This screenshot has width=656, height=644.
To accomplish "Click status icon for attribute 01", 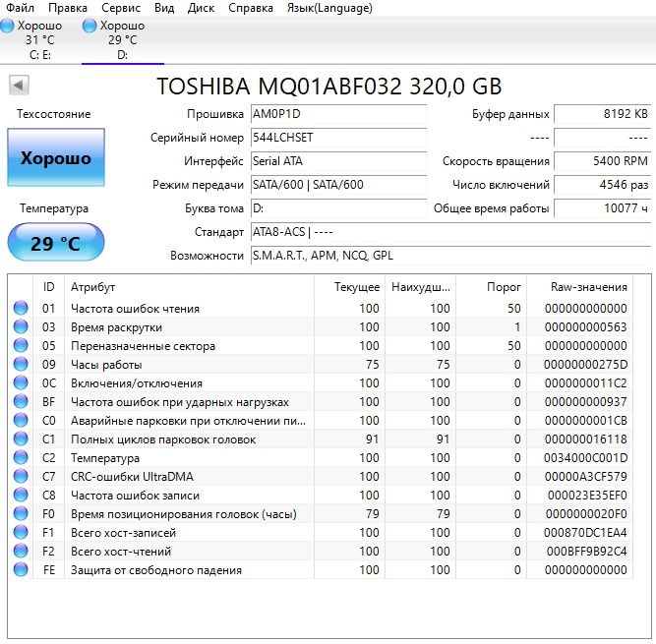I will tap(21, 308).
